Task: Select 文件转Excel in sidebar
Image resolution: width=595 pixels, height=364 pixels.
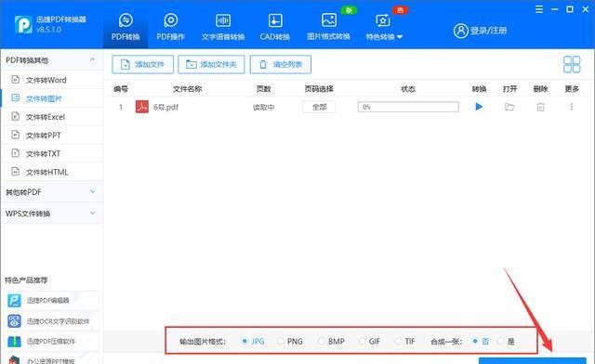Action: coord(52,117)
